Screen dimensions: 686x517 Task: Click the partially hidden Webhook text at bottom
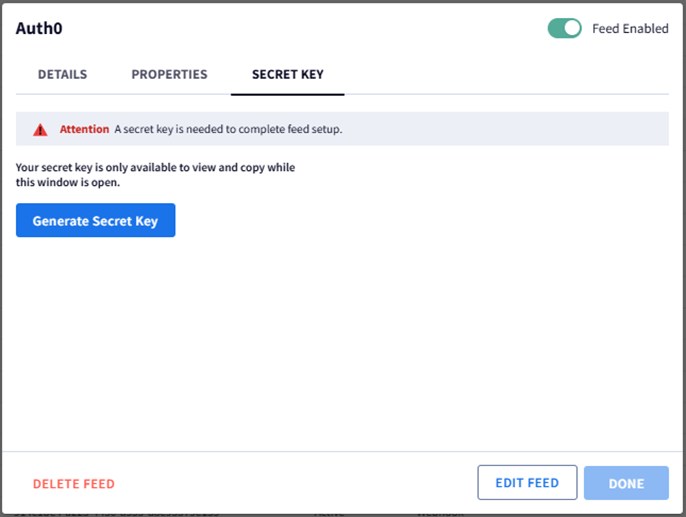pyautogui.click(x=441, y=514)
